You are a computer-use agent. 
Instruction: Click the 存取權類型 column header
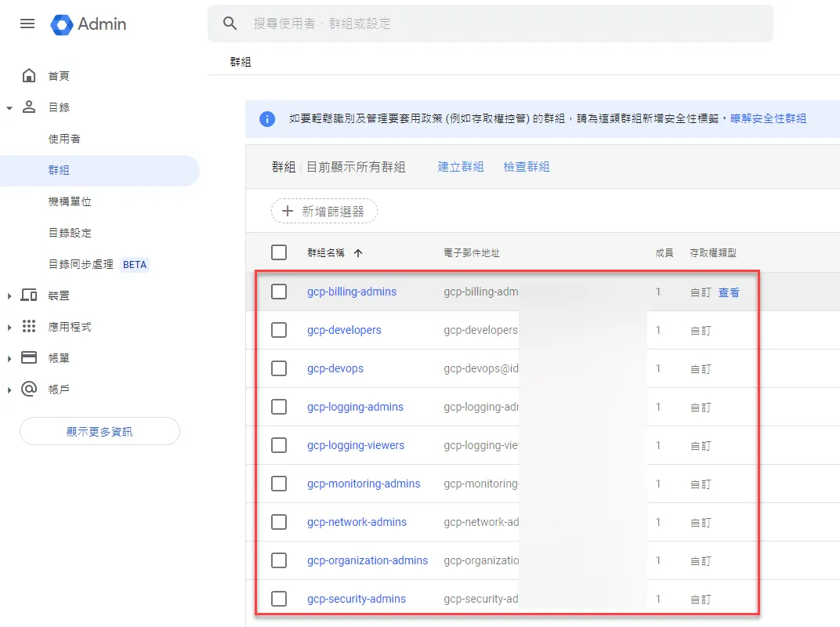point(713,253)
